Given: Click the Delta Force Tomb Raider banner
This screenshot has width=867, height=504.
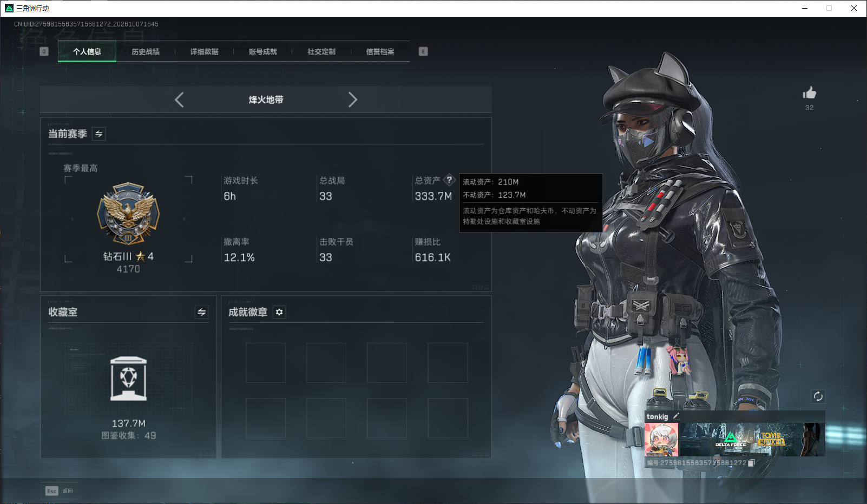Looking at the screenshot, I should pos(752,440).
